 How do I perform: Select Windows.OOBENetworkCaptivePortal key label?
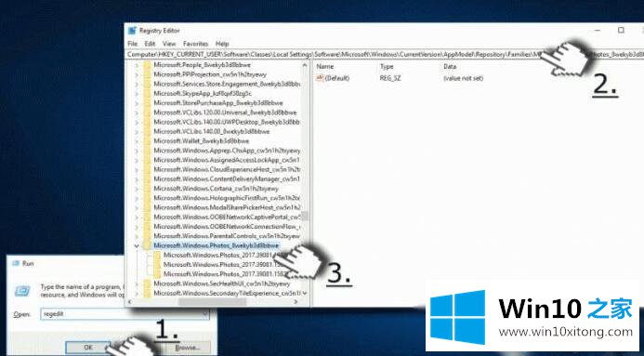227,217
